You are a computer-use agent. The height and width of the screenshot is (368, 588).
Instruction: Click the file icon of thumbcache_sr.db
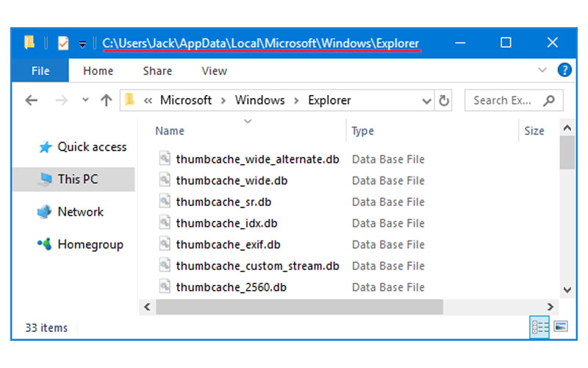pos(165,201)
